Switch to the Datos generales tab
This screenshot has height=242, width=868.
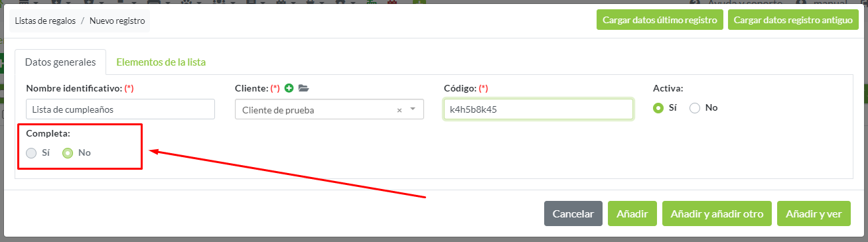point(60,62)
